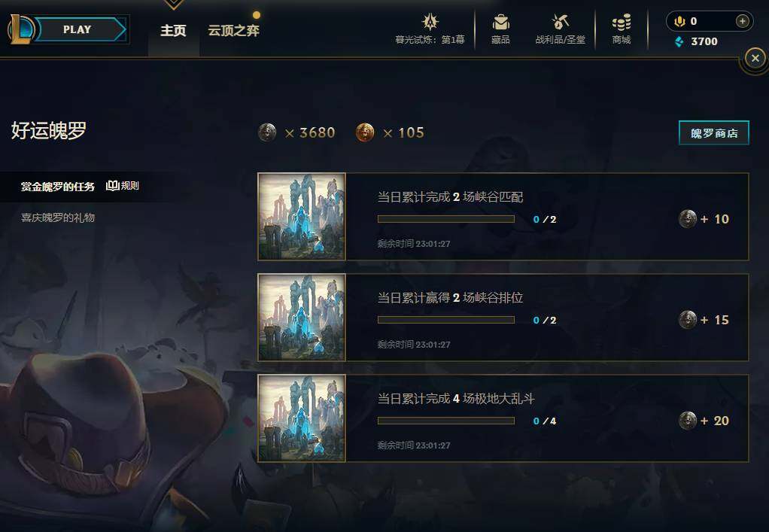769x532 pixels.
Task: Click the plus icon to add RP
Action: tap(743, 21)
